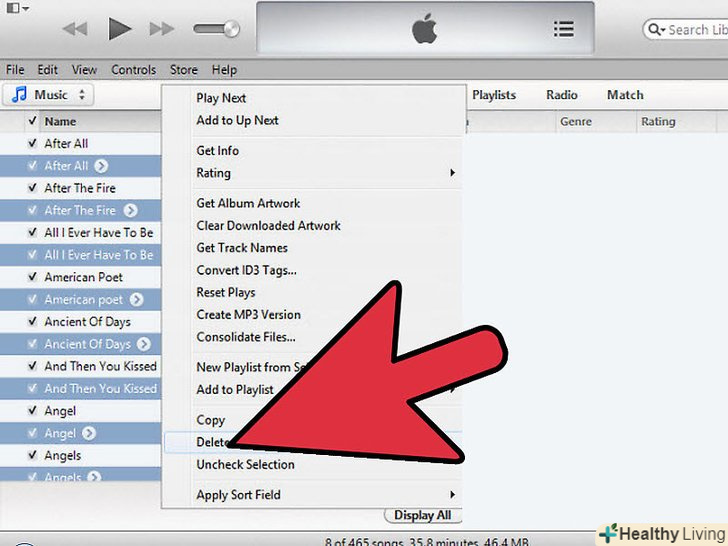The width and height of the screenshot is (728, 546).
Task: Click the Apple logo in the display
Action: (424, 29)
